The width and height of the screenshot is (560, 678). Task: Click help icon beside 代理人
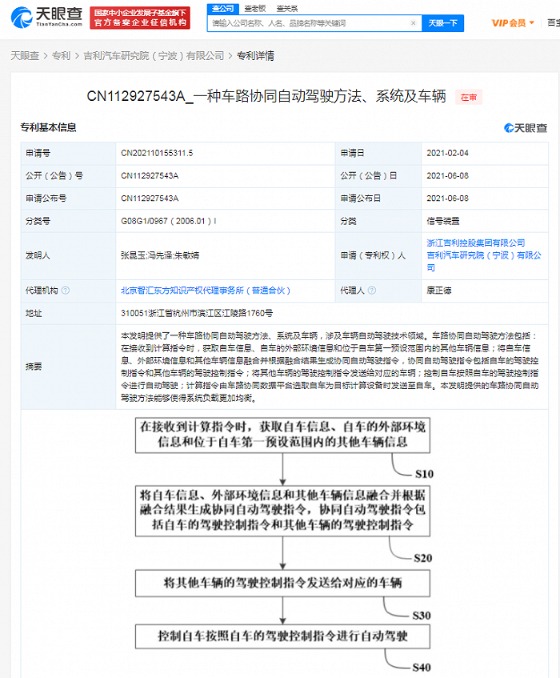coord(371,291)
